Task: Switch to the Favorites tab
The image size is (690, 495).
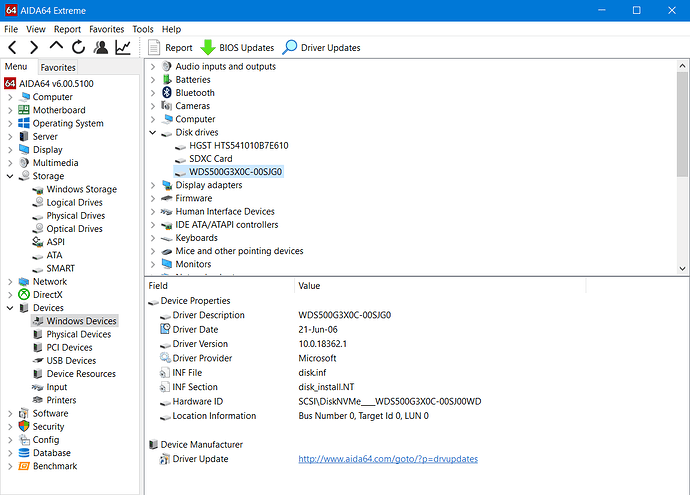Action: pos(58,67)
